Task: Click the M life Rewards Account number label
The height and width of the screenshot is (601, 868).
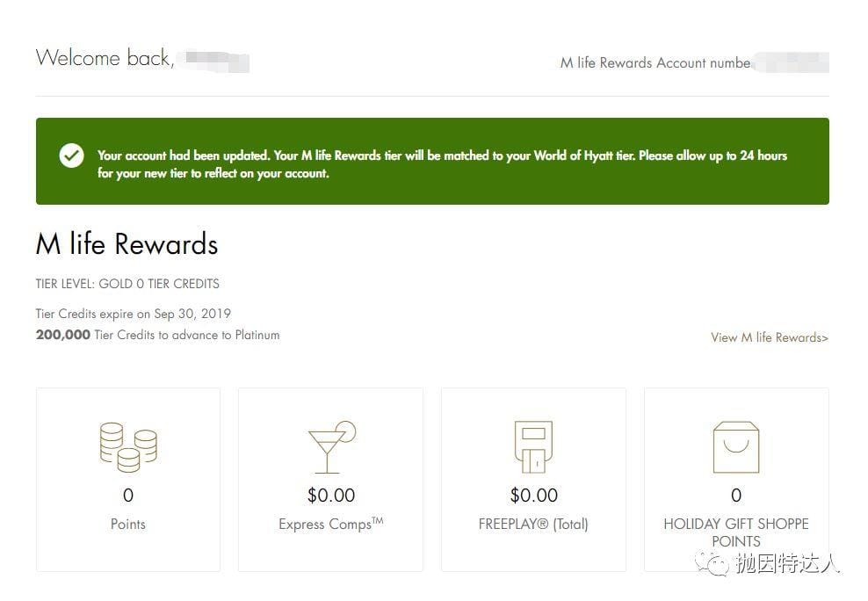Action: tap(655, 63)
